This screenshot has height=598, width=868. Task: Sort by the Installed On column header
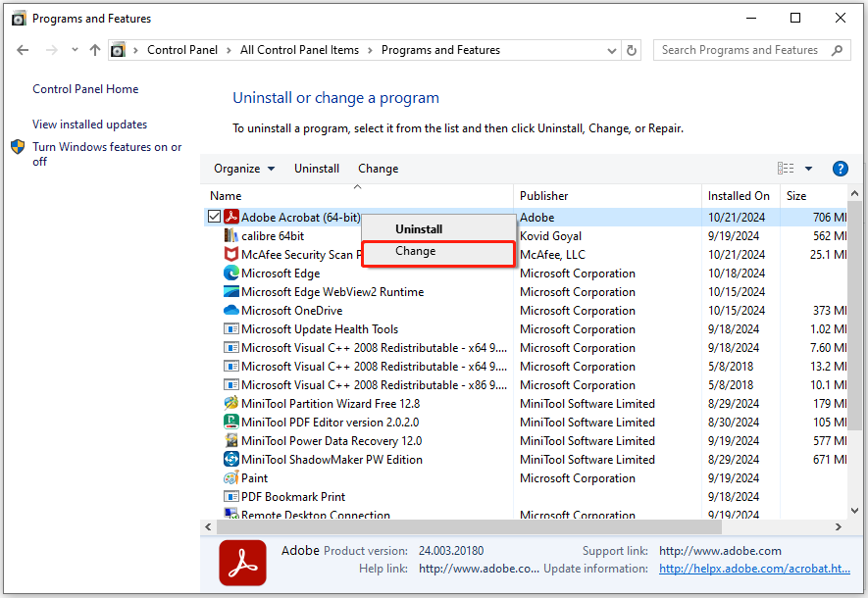740,196
